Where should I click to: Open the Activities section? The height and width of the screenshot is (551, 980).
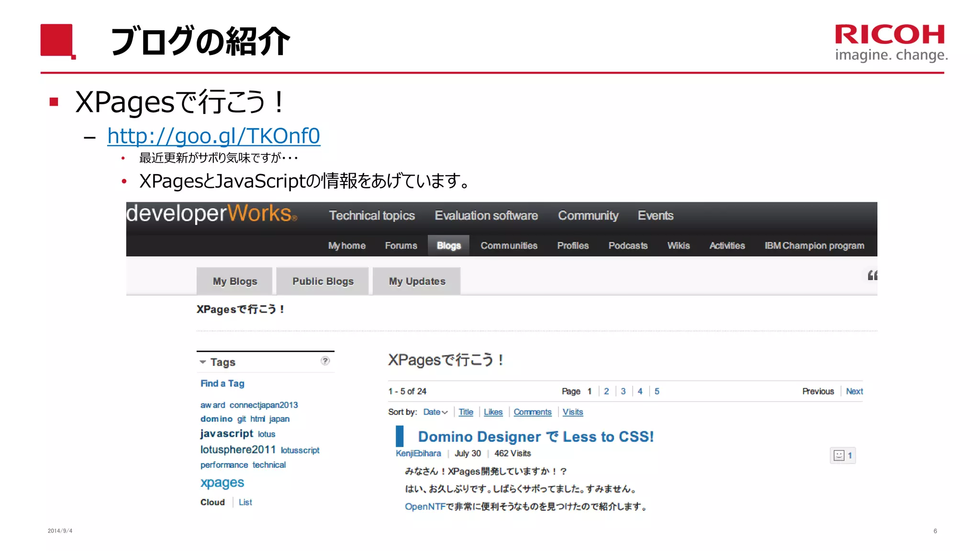point(727,246)
